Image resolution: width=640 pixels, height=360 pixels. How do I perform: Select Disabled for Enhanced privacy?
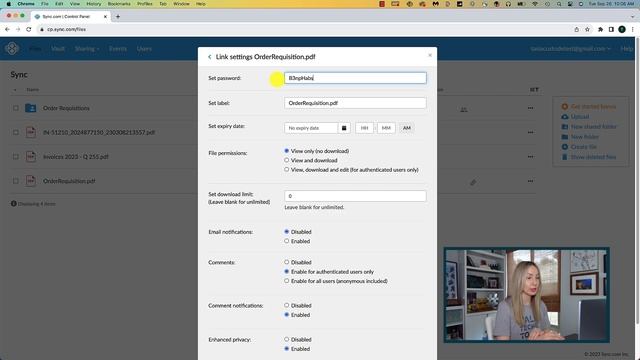287,339
